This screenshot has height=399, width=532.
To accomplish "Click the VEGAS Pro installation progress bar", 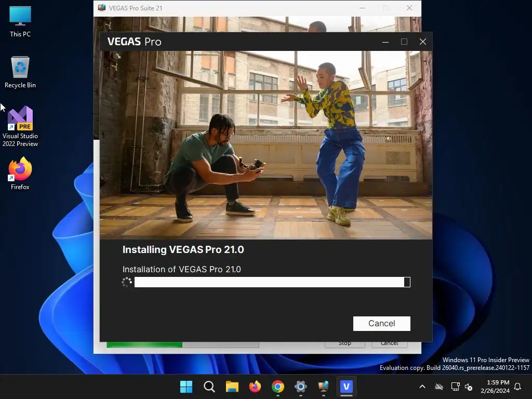I will tap(272, 282).
